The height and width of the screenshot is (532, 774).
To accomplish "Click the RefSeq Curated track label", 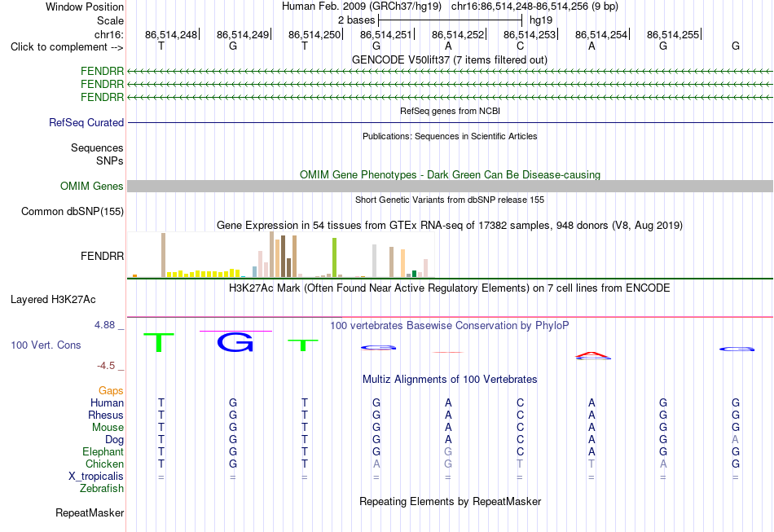I will pos(86,122).
